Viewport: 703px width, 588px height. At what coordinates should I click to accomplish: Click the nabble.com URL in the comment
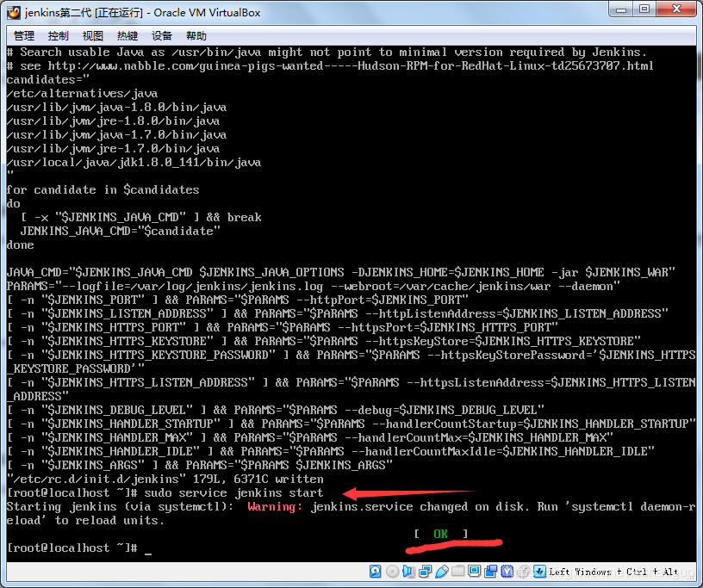pyautogui.click(x=351, y=66)
